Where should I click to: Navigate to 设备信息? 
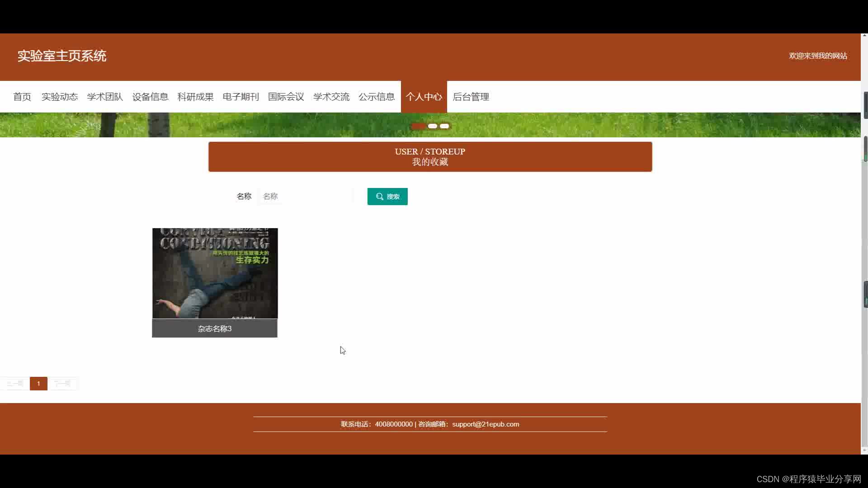[150, 97]
